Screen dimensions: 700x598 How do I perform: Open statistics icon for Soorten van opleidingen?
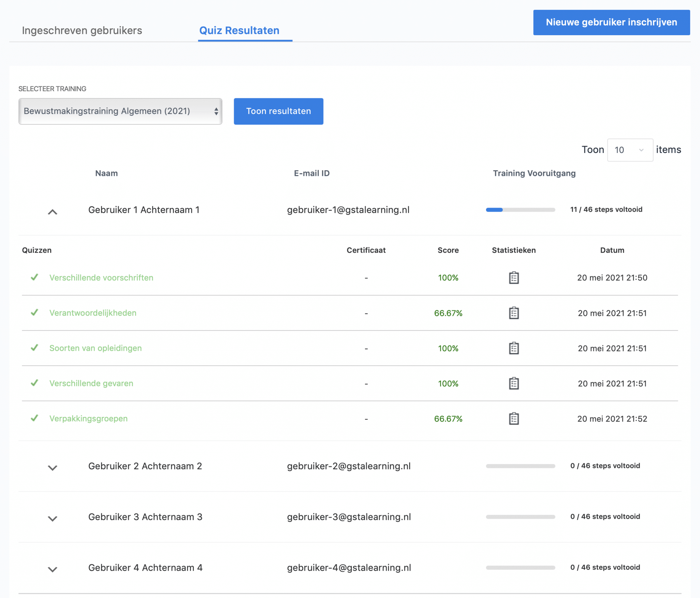coord(514,348)
